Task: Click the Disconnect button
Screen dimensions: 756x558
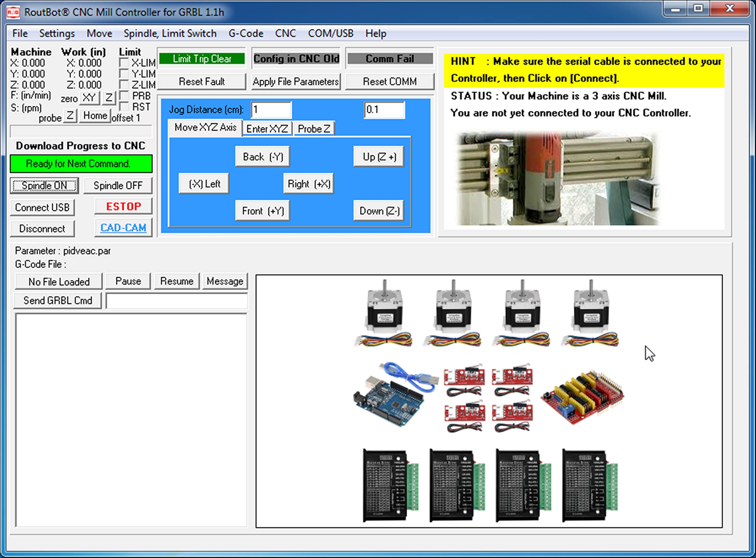Action: 42,229
